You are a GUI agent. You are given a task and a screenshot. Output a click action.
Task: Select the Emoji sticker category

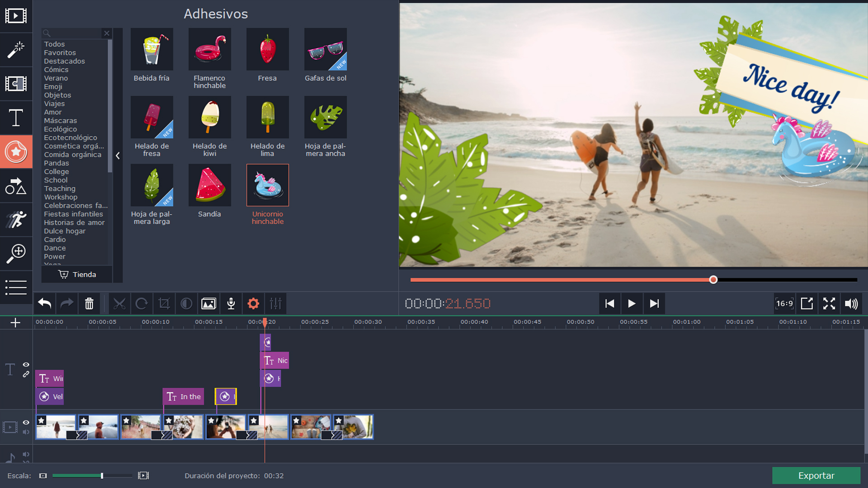click(x=53, y=87)
